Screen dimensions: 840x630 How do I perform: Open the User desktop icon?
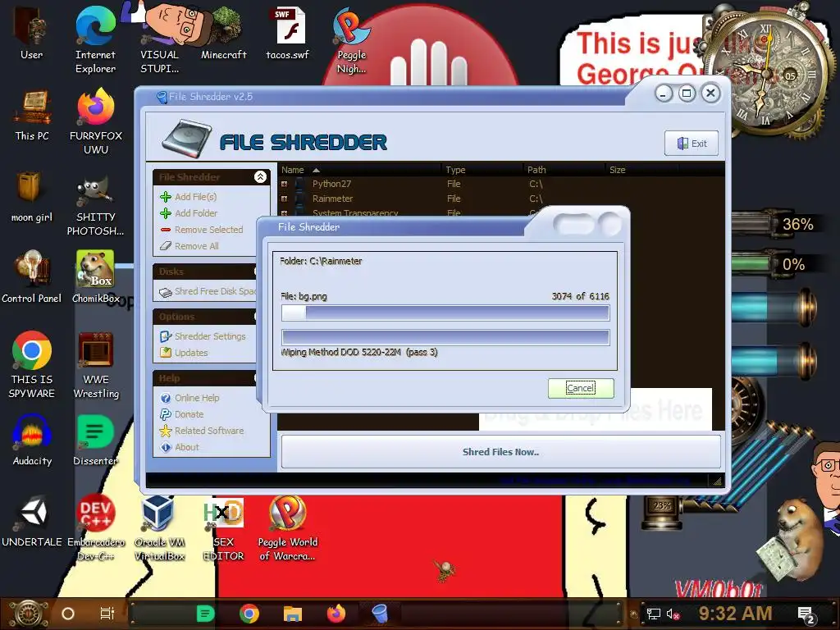coord(32,33)
